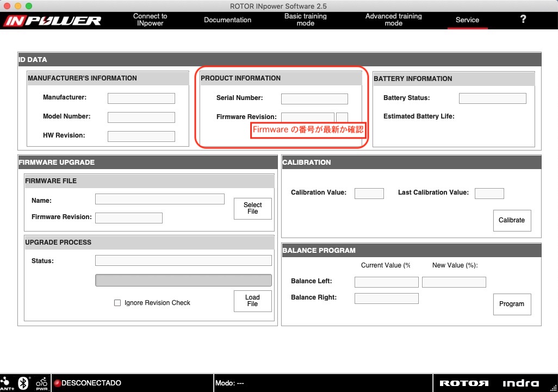Viewport: 558px width, 392px height.
Task: Go to Basic training mode tab
Action: click(x=306, y=20)
